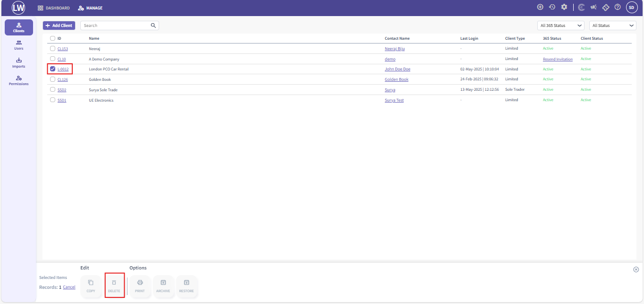
Task: Click the Sole Trader client type cell
Action: click(515, 90)
